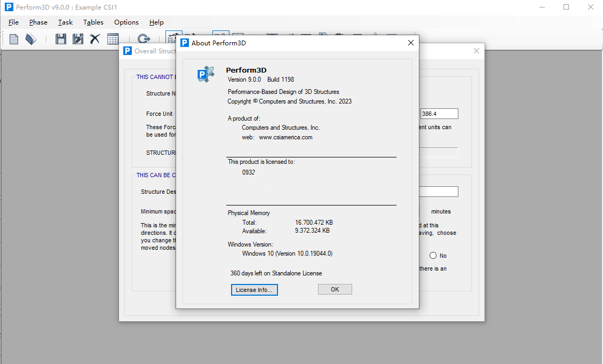
Task: Click "This product is licensed to:" label
Action: (261, 162)
